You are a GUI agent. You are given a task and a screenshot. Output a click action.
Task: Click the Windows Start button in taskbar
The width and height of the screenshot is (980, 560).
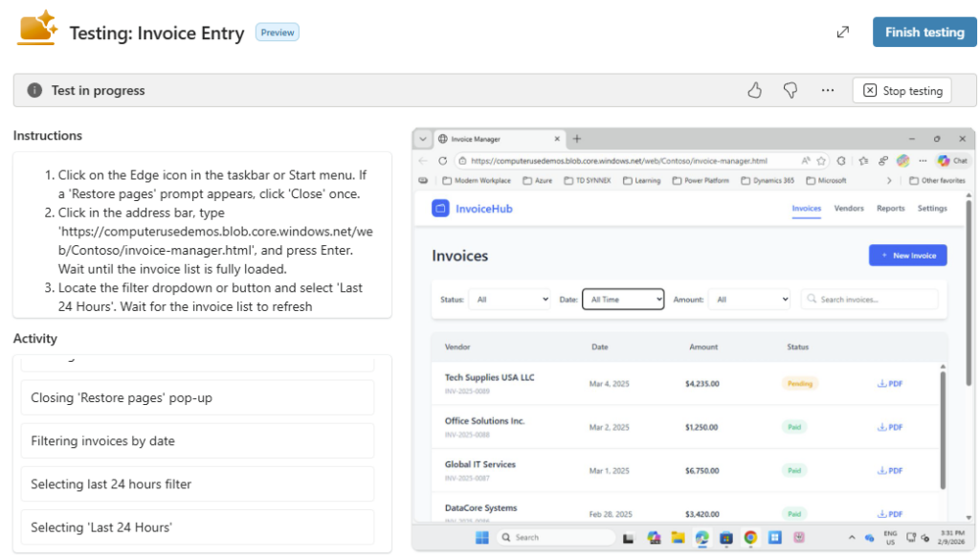(x=481, y=537)
